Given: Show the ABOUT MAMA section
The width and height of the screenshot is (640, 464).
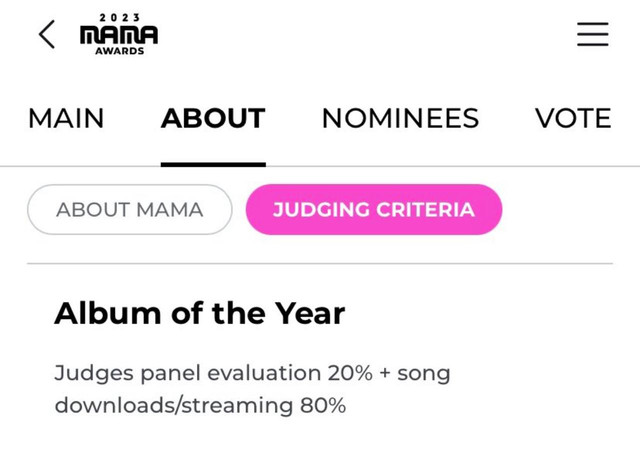Looking at the screenshot, I should [x=129, y=210].
